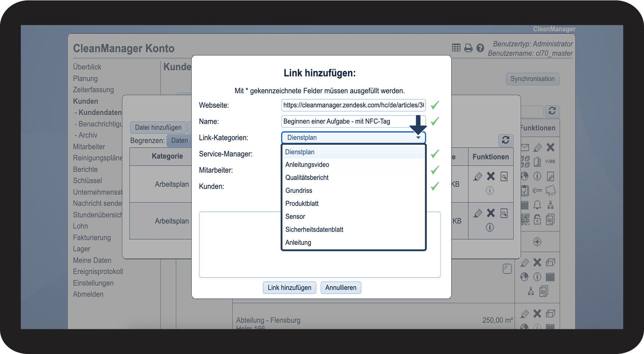Delete first Arbeitsplan file with X icon
This screenshot has height=354, width=644.
pyautogui.click(x=491, y=176)
